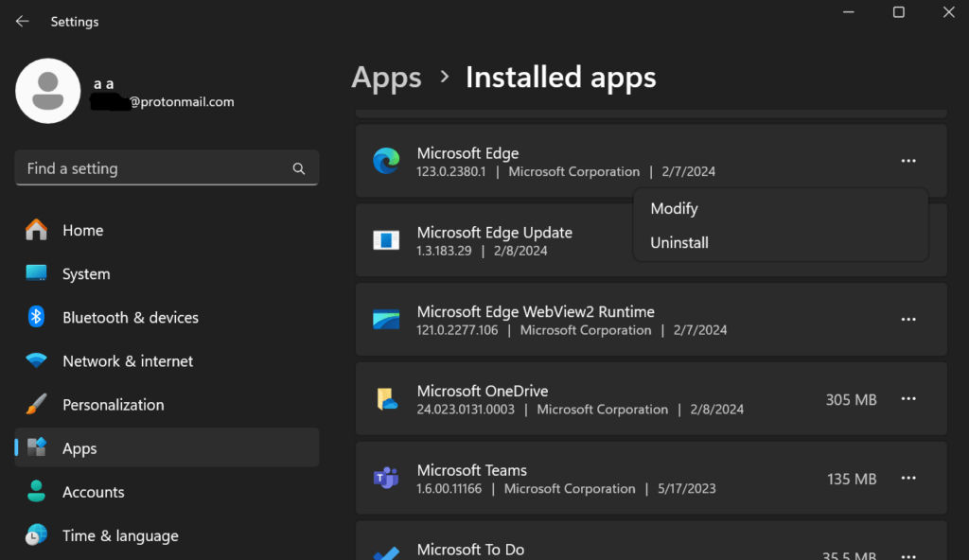Open more options for Microsoft OneDrive

tap(908, 398)
